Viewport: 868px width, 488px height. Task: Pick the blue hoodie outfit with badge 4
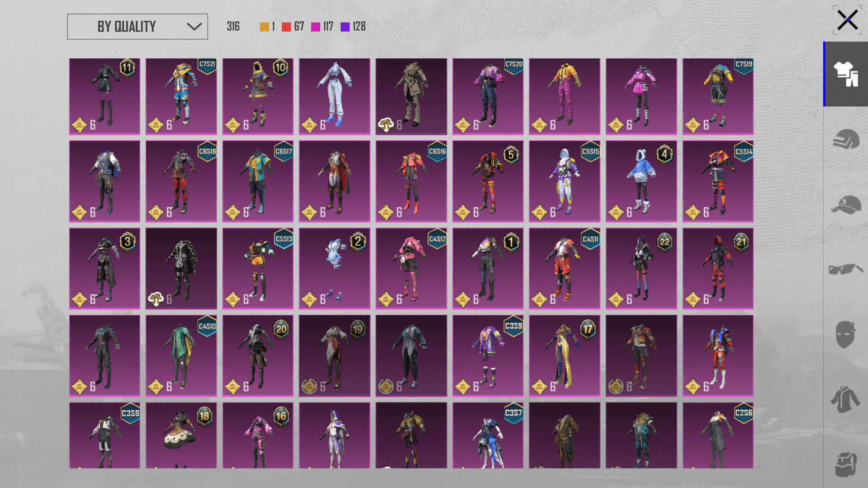pos(641,181)
